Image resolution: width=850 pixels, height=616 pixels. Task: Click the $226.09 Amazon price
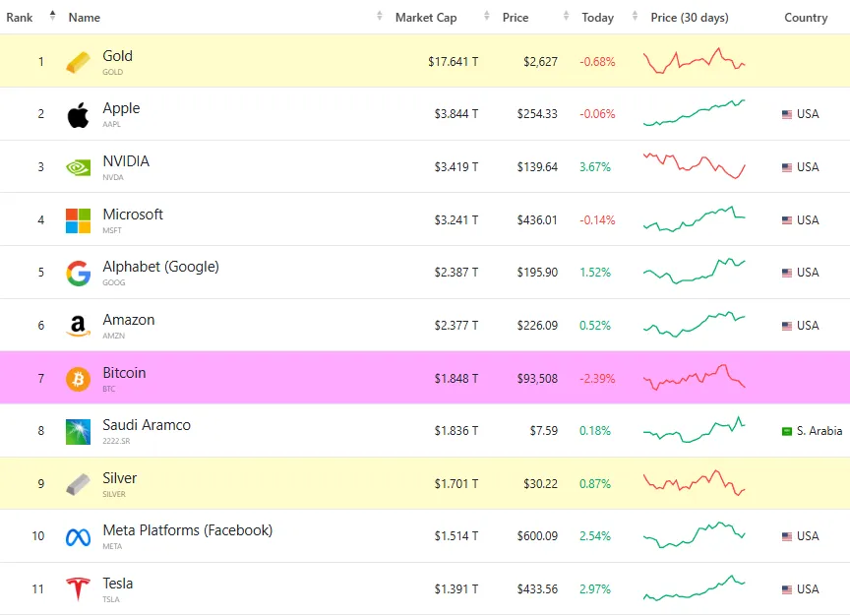[537, 326]
